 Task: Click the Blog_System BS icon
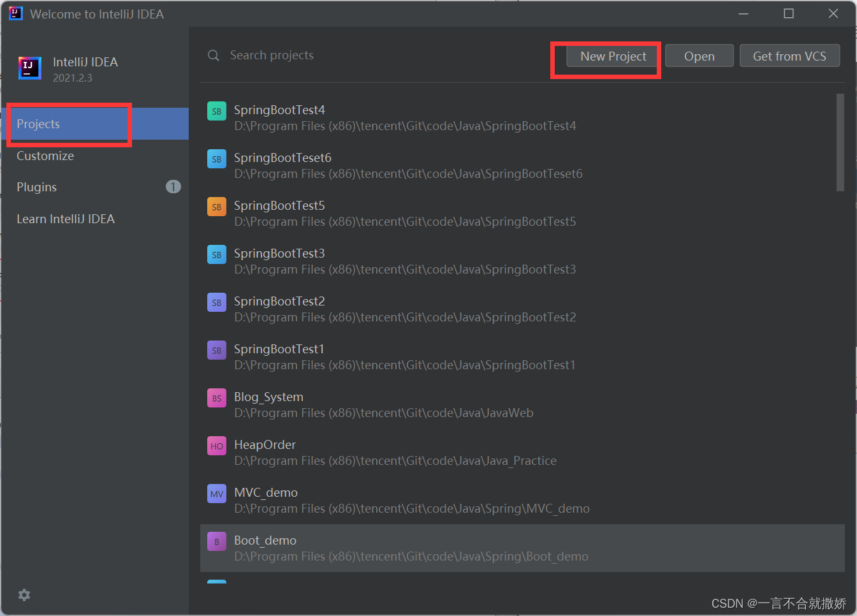pos(217,398)
